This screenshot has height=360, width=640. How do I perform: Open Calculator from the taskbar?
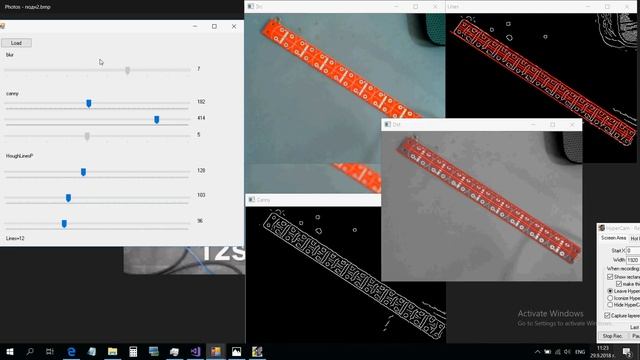[133, 351]
